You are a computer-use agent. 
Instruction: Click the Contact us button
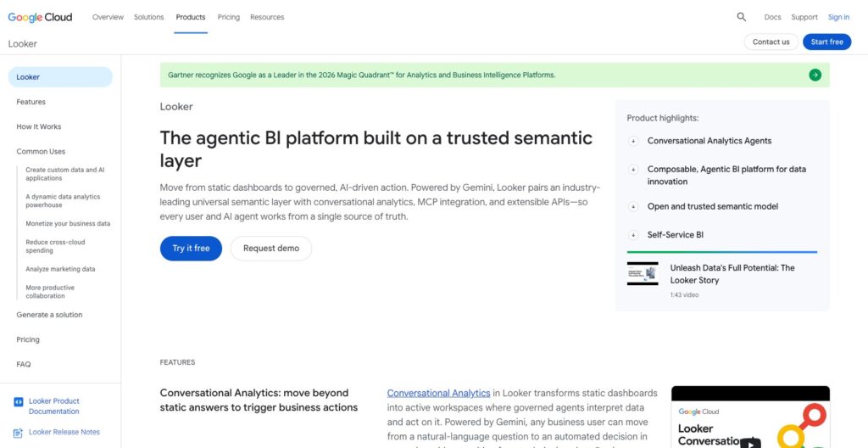pos(771,42)
